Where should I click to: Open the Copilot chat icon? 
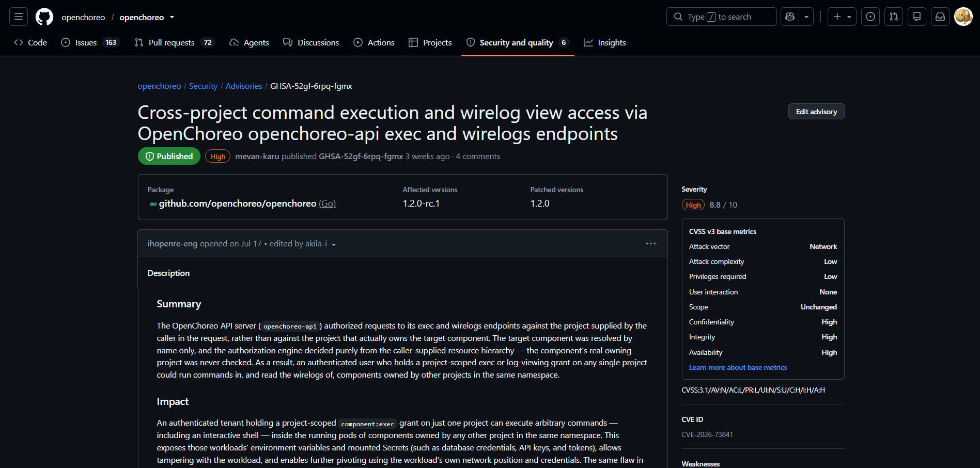790,17
